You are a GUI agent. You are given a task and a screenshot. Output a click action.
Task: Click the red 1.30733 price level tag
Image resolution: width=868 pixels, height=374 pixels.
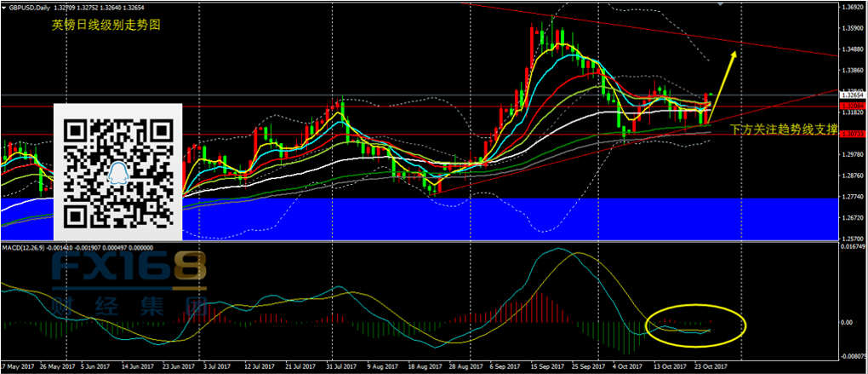(852, 135)
